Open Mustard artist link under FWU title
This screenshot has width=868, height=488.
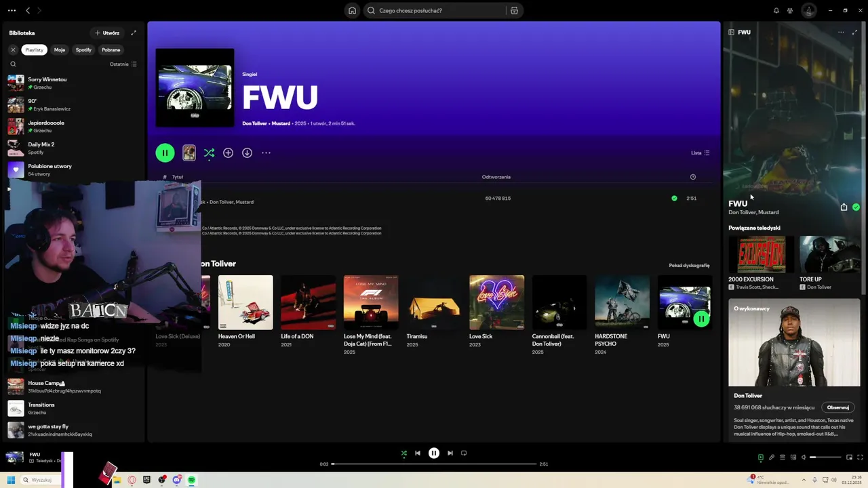(x=281, y=123)
